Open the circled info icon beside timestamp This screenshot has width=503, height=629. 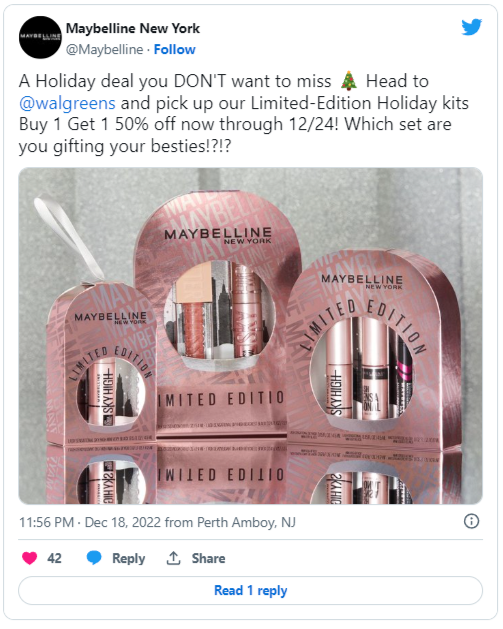(471, 521)
